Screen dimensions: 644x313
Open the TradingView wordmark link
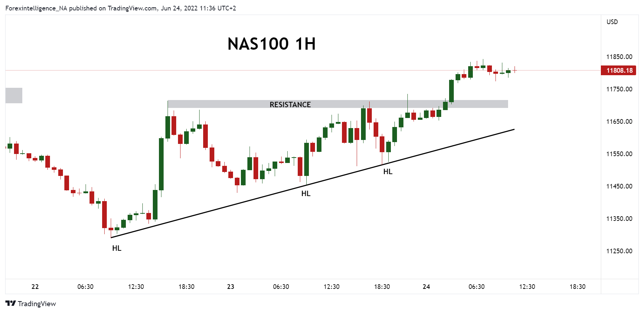(x=37, y=304)
